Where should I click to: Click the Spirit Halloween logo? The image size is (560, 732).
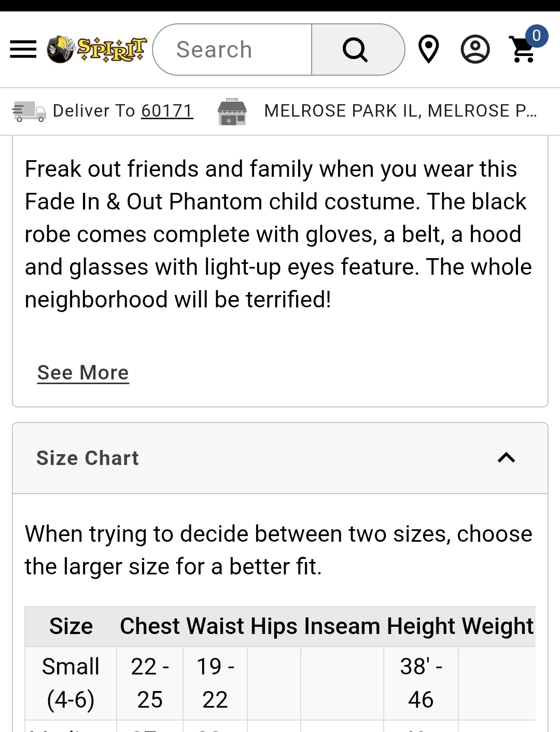pos(97,50)
